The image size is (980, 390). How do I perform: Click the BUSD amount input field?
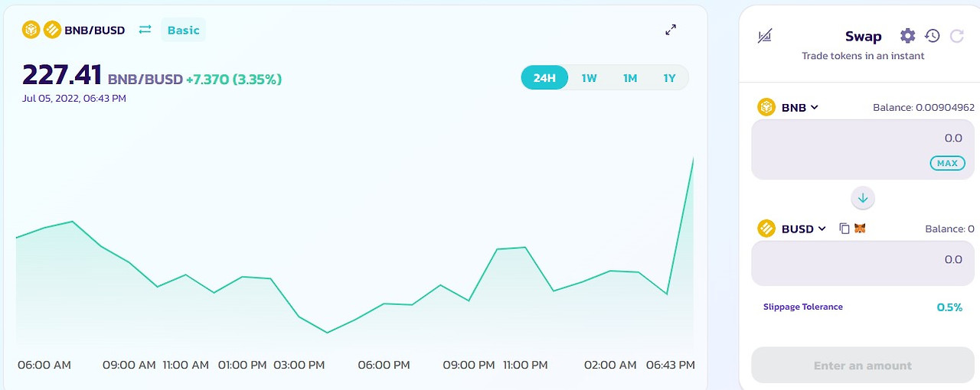pyautogui.click(x=863, y=263)
